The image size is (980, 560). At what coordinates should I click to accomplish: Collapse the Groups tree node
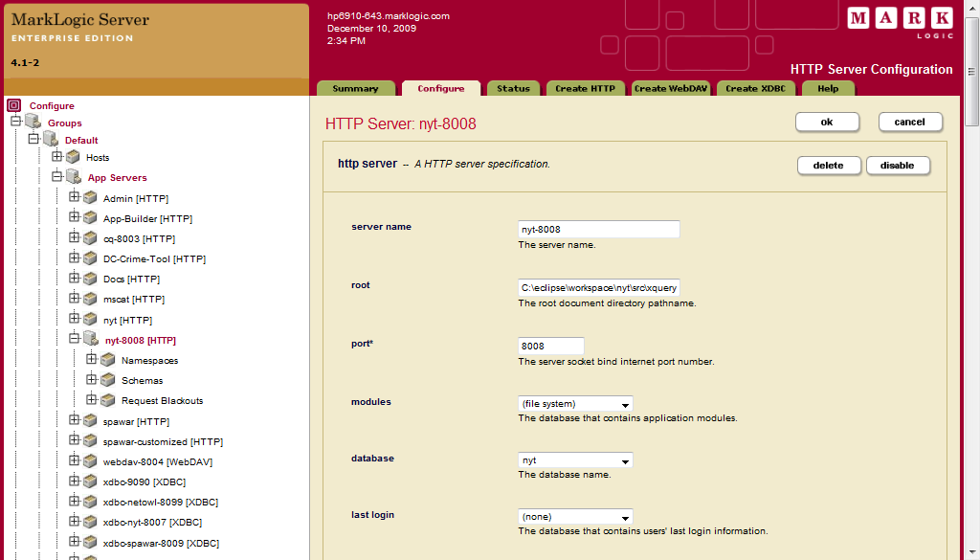[x=16, y=121]
